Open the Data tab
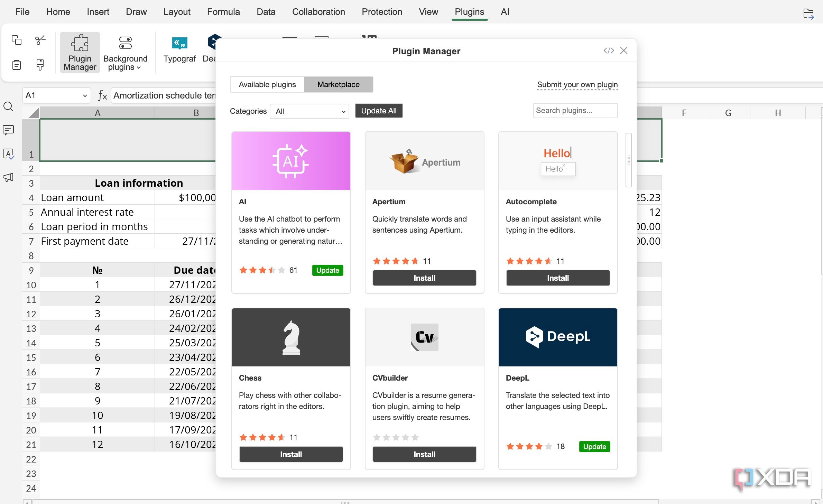Viewport: 823px width, 504px height. coord(266,12)
